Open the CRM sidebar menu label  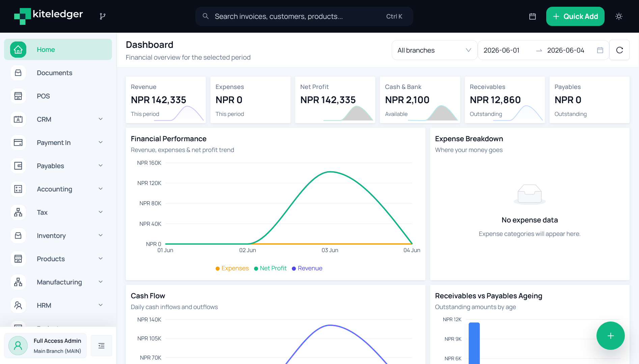pos(44,119)
